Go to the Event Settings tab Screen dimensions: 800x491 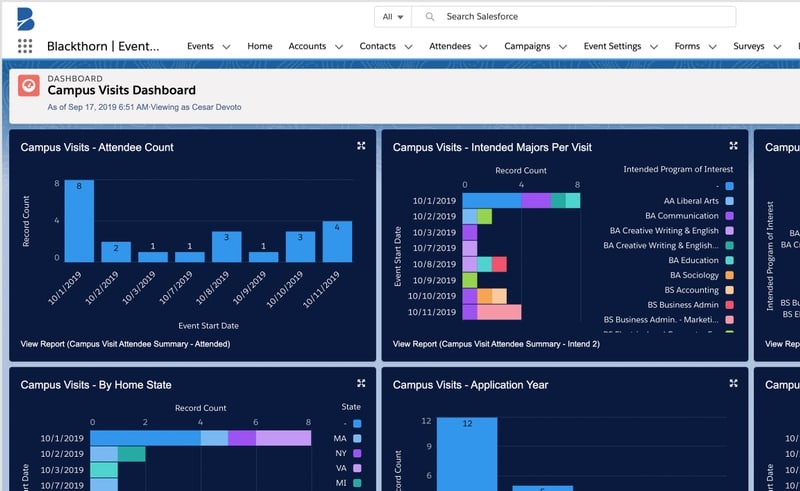pyautogui.click(x=612, y=46)
